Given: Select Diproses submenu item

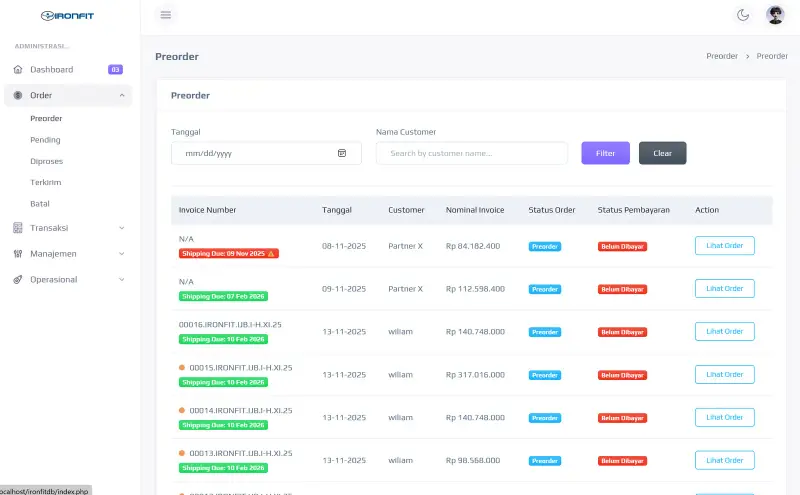Looking at the screenshot, I should click(x=46, y=161).
